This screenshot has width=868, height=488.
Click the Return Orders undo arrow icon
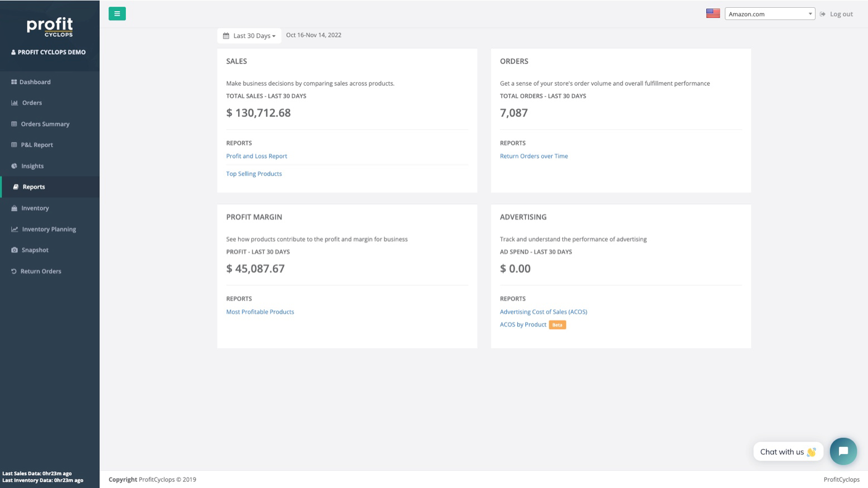(14, 271)
